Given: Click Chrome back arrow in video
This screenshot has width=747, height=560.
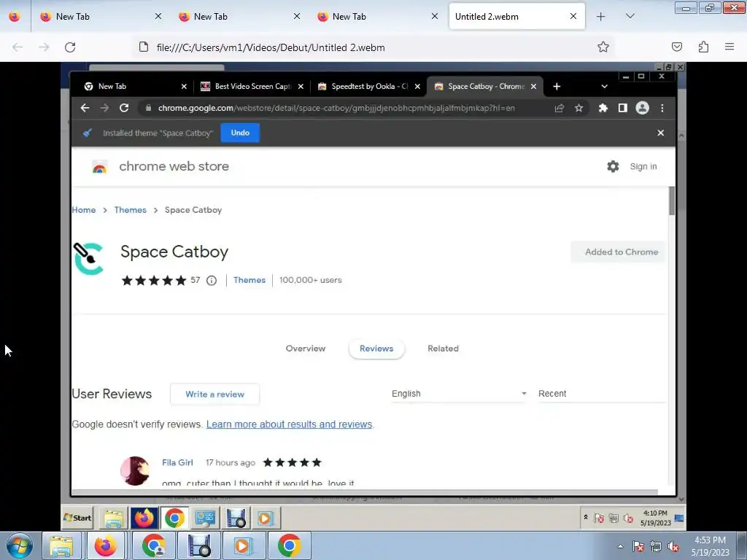Looking at the screenshot, I should pyautogui.click(x=85, y=108).
